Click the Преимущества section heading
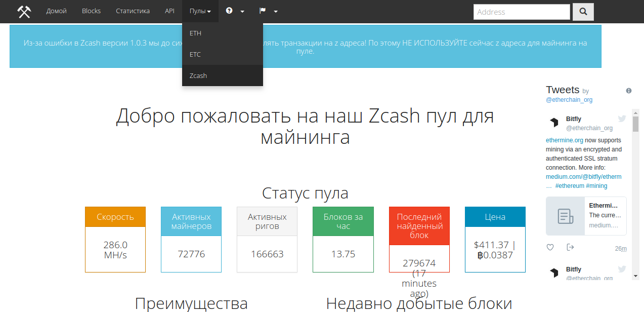Screen dimensions: 644x312 click(191, 304)
